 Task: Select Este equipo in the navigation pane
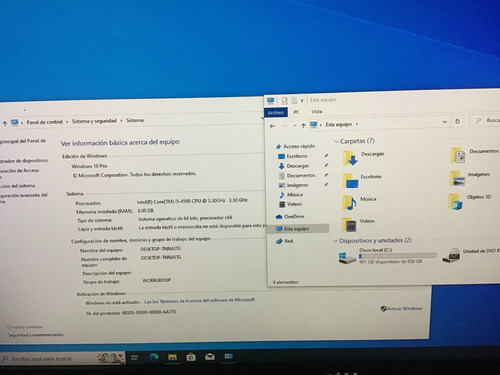coord(296,229)
